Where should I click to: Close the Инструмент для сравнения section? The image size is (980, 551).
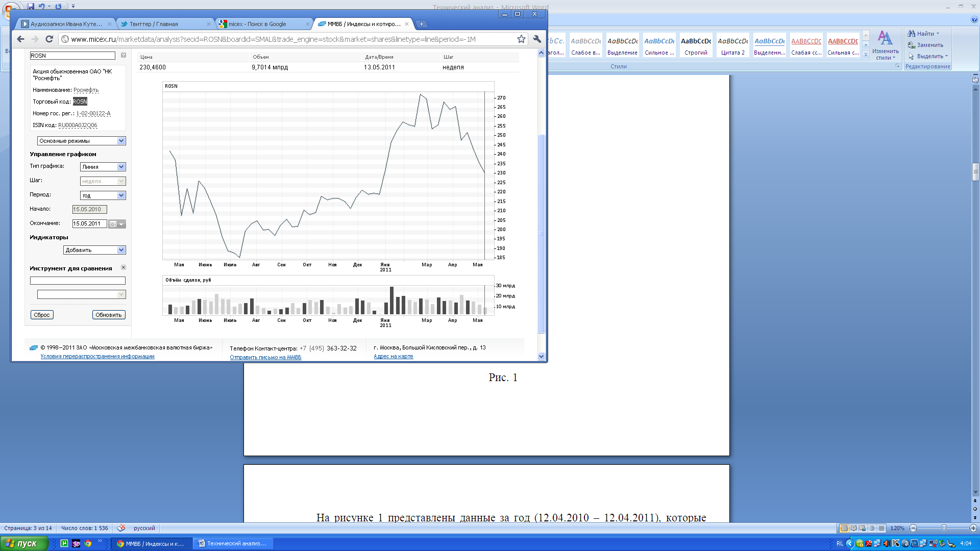(123, 267)
